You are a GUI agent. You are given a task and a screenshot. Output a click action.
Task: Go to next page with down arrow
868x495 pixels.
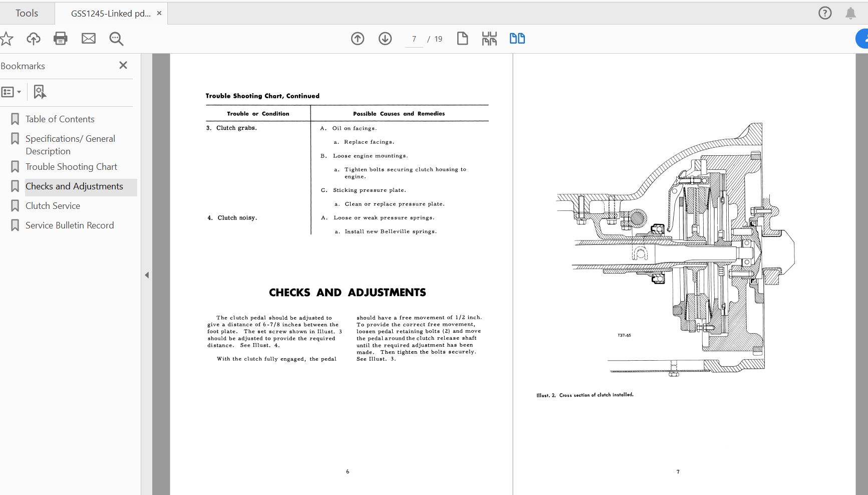(385, 39)
